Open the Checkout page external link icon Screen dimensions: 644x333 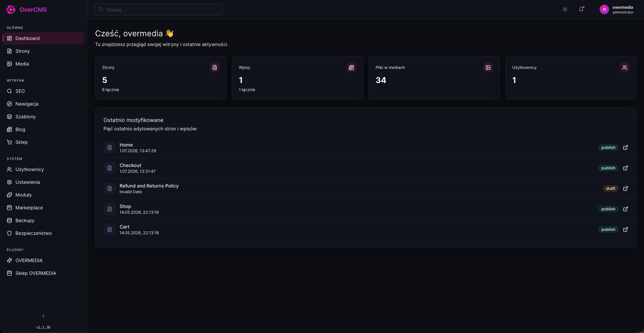(x=626, y=168)
